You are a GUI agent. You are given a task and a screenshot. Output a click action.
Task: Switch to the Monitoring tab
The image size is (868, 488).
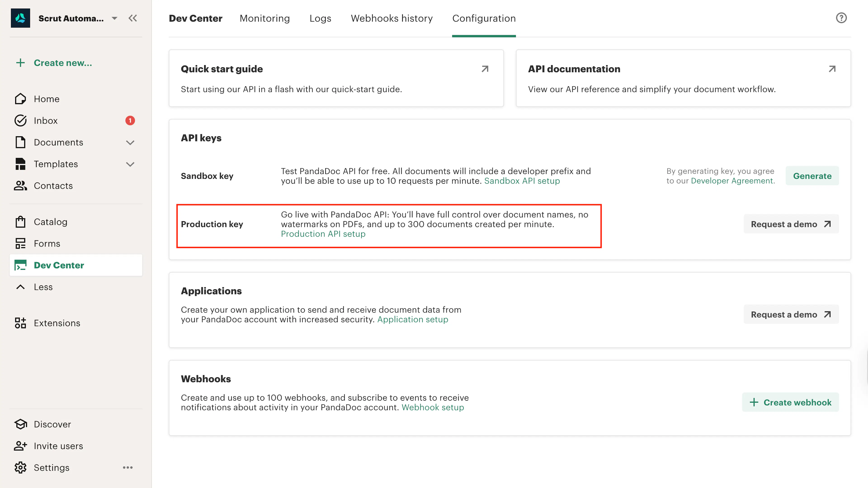(264, 18)
